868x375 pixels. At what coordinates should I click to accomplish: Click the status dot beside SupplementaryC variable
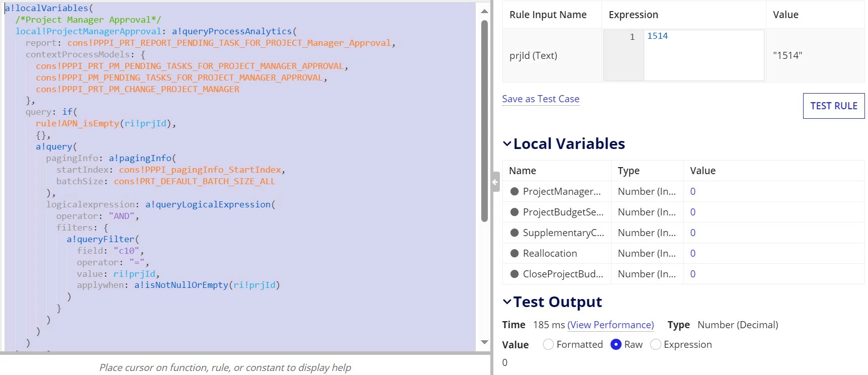514,233
